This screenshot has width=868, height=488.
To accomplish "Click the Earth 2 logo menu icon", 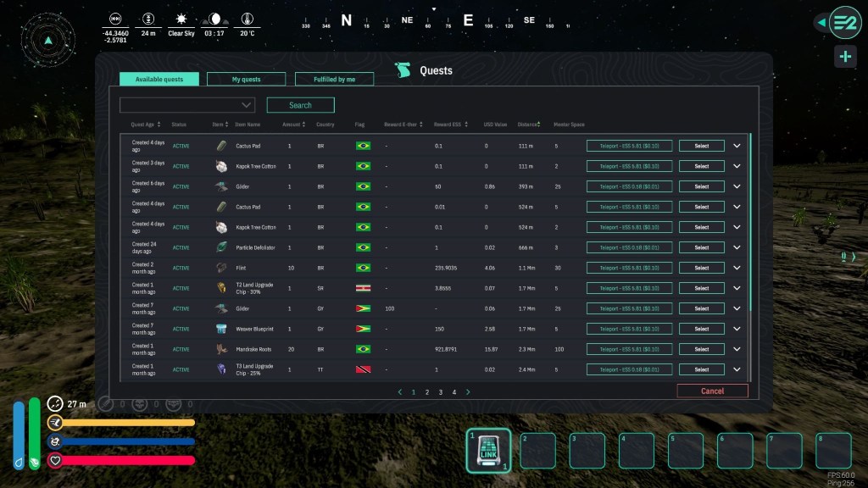I will coord(844,23).
